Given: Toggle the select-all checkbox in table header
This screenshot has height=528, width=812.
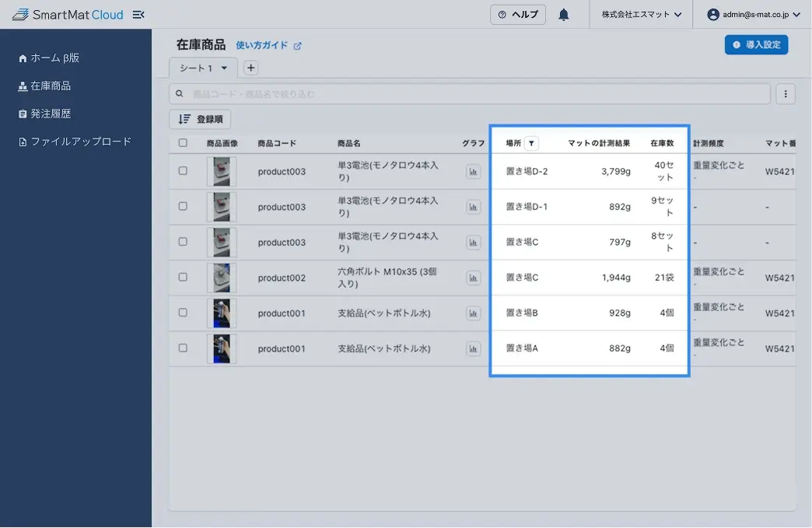Looking at the screenshot, I should tap(183, 143).
